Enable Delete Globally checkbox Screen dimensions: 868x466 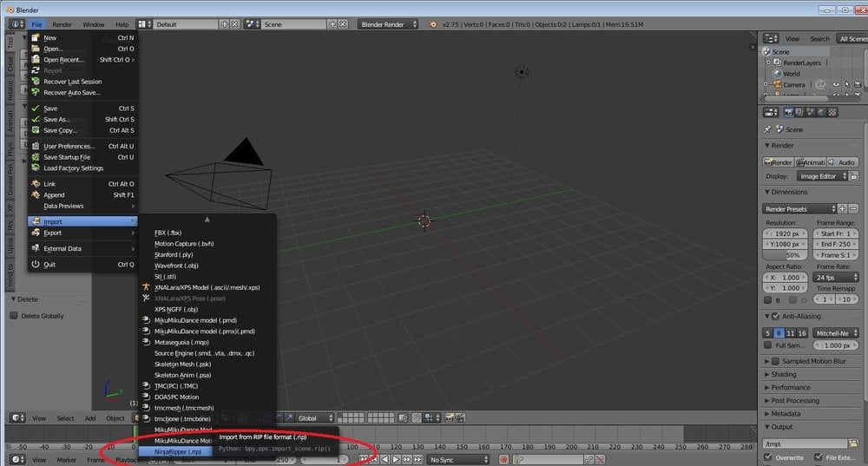click(14, 316)
